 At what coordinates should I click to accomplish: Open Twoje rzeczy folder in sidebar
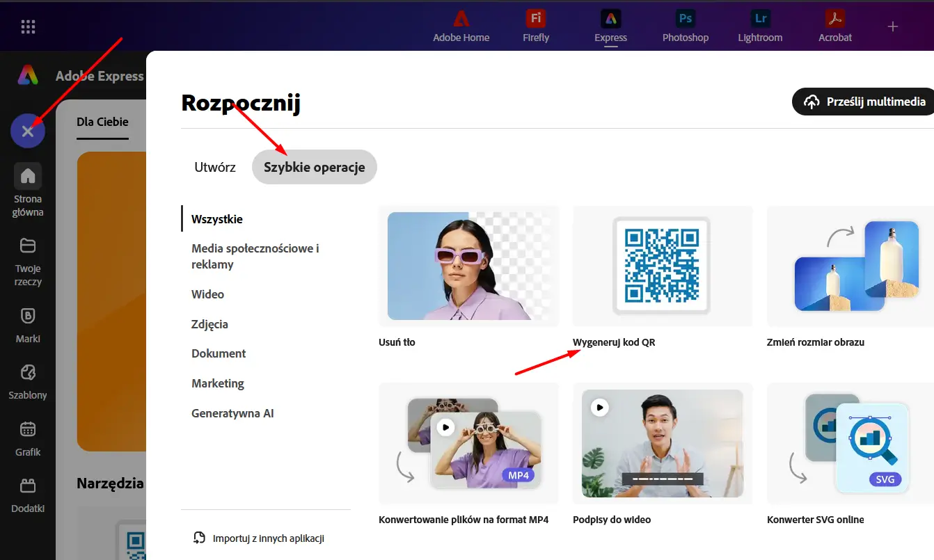28,261
